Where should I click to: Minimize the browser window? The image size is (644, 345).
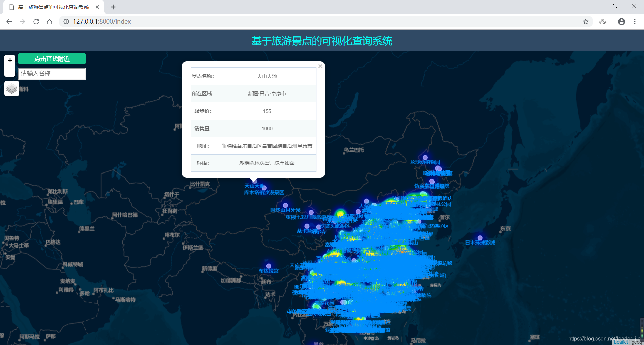pyautogui.click(x=596, y=6)
